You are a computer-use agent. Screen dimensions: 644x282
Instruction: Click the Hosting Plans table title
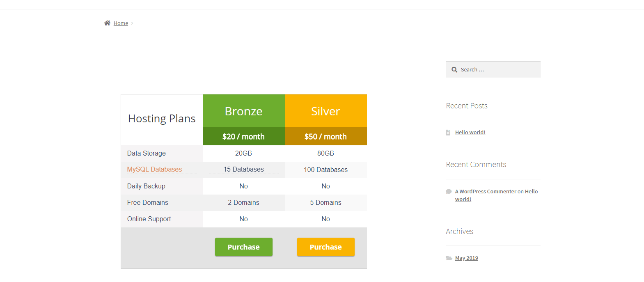pyautogui.click(x=162, y=119)
